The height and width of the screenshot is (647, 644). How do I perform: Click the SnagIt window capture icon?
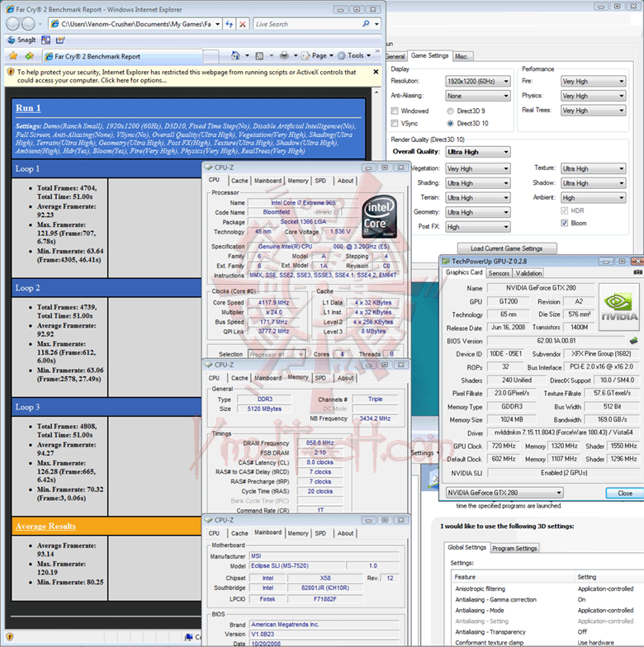pyautogui.click(x=46, y=40)
